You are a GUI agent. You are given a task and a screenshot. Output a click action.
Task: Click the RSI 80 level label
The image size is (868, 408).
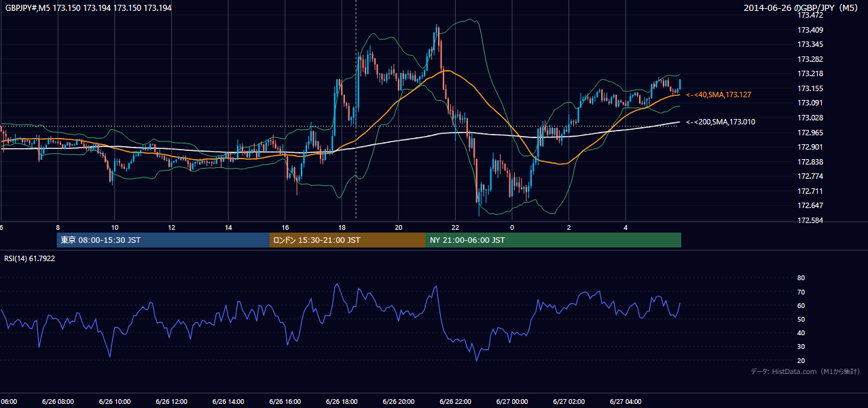(x=801, y=278)
